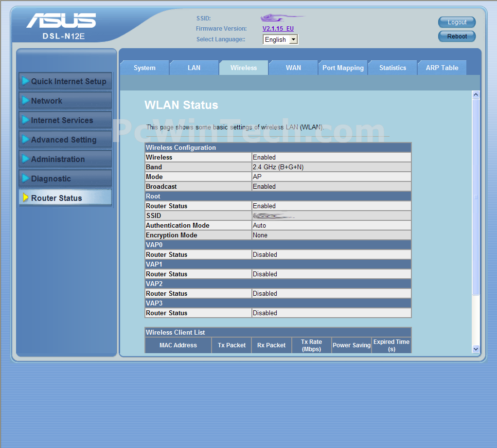The height and width of the screenshot is (448, 497).
Task: Click the VAP1 section header
Action: [x=278, y=265]
